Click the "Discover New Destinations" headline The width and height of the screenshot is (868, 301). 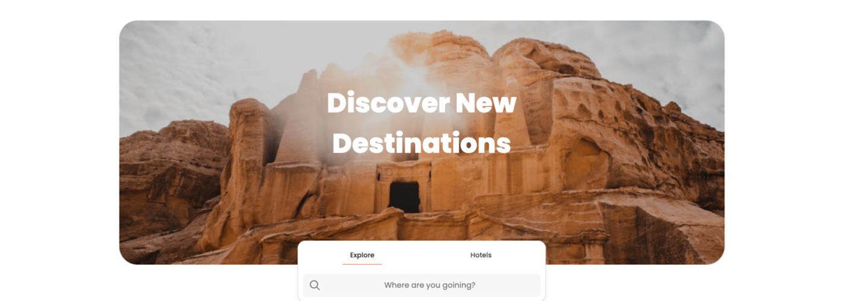click(422, 123)
